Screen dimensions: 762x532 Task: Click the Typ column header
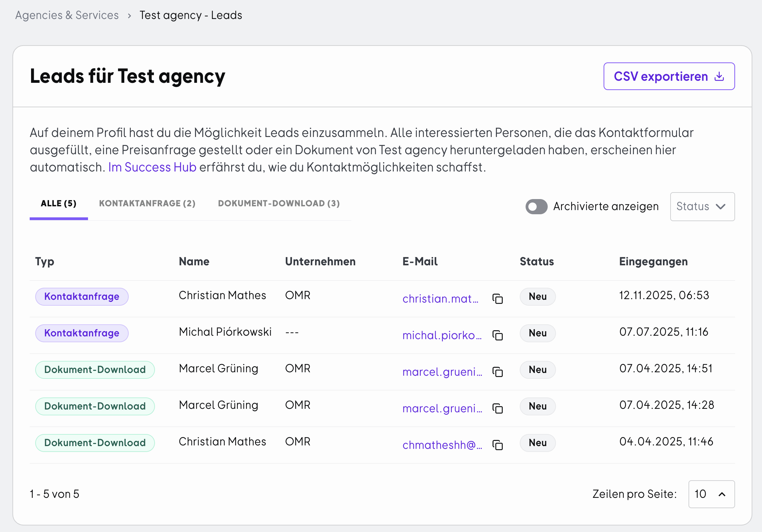click(x=45, y=262)
